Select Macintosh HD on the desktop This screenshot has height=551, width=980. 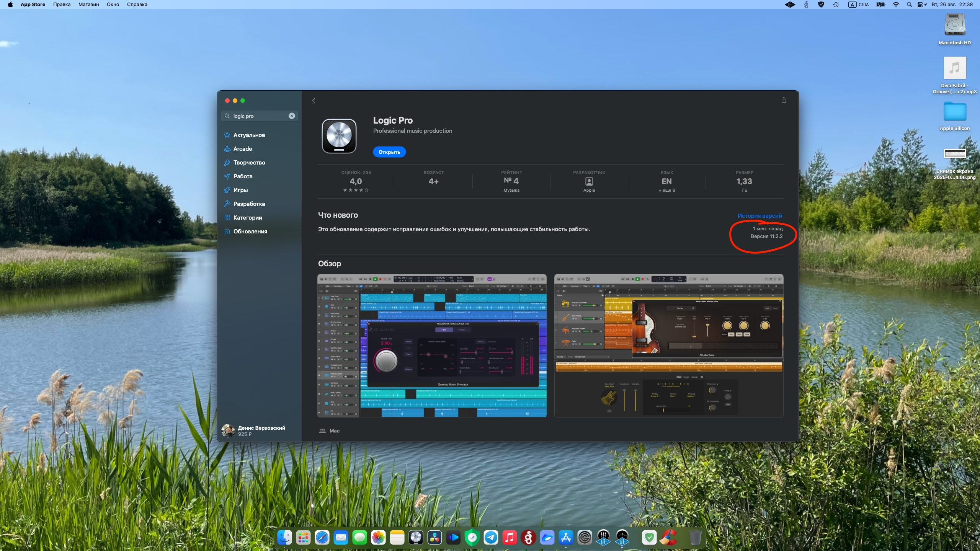pyautogui.click(x=955, y=30)
